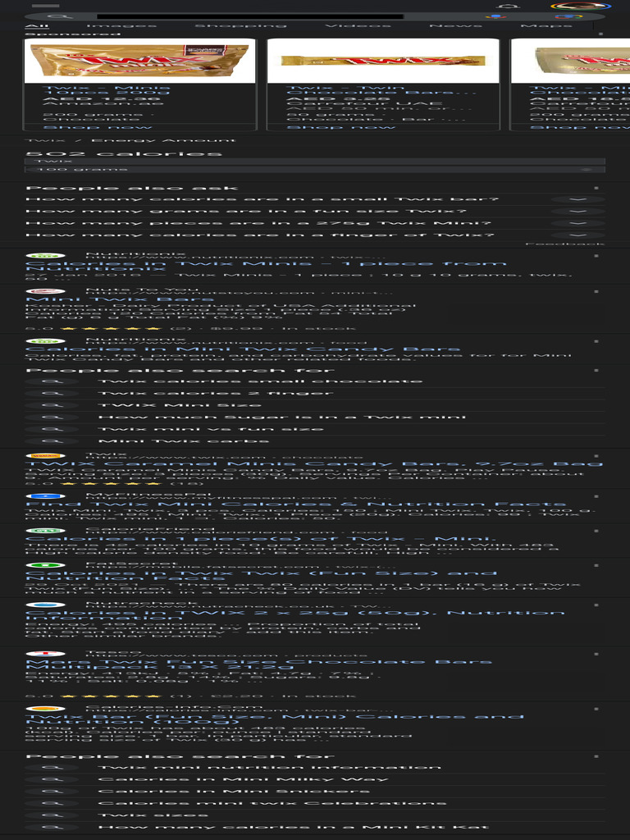
Task: Open Twix Minis 10pcs 200g product link
Action: click(106, 90)
